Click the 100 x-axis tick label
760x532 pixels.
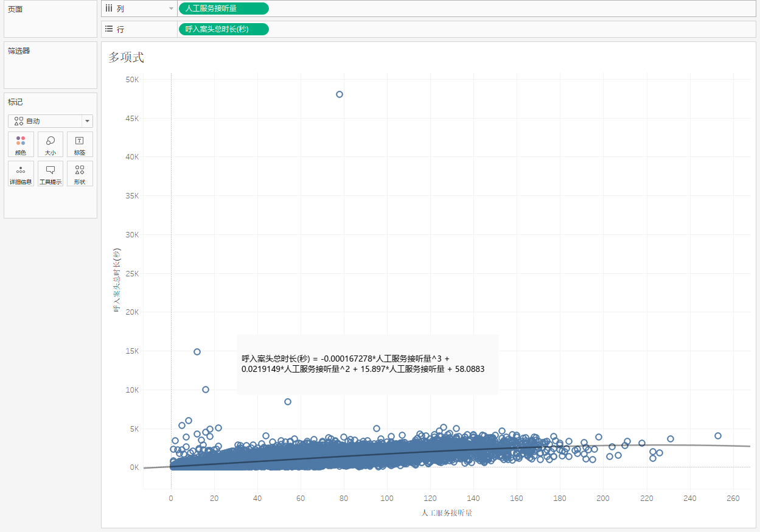tap(387, 499)
